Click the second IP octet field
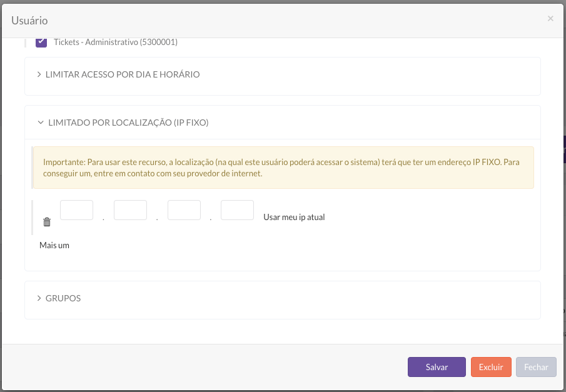Image resolution: width=566 pixels, height=392 pixels. 130,210
